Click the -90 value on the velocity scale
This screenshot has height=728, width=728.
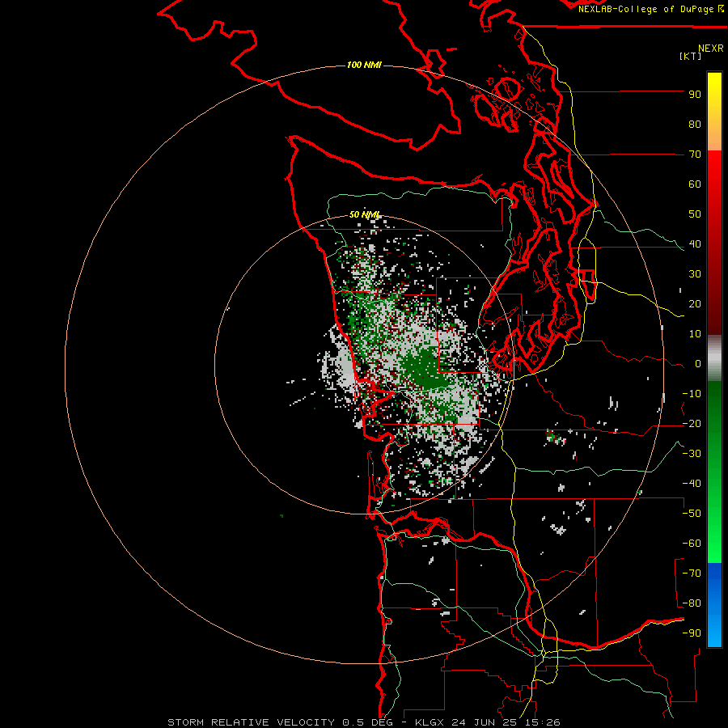pos(692,633)
